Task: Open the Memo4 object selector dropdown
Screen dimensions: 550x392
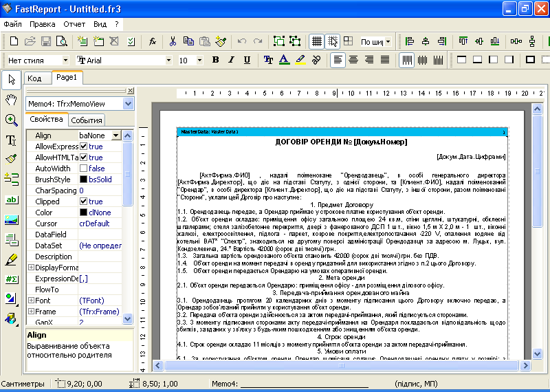Action: click(128, 103)
